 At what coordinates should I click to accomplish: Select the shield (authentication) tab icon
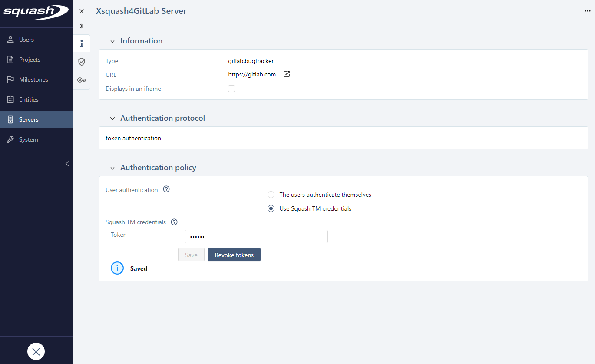[x=81, y=61]
